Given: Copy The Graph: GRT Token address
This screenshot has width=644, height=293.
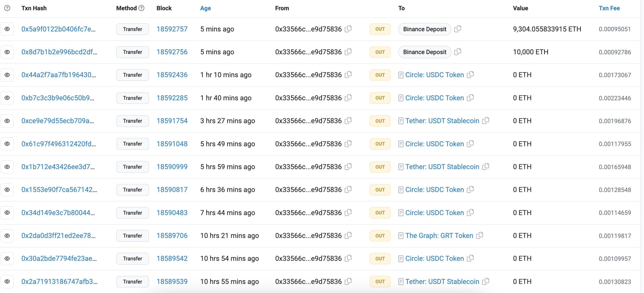Looking at the screenshot, I should click(x=480, y=235).
